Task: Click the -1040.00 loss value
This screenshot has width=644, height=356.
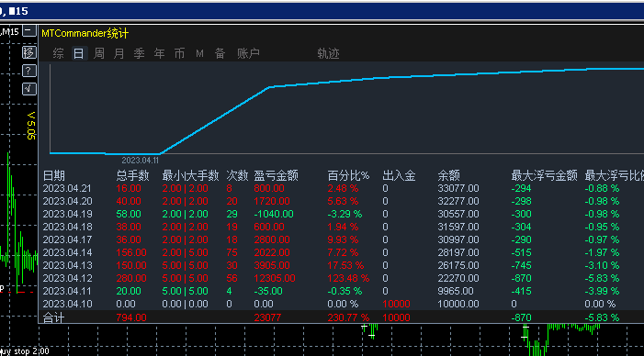Action: click(x=274, y=214)
